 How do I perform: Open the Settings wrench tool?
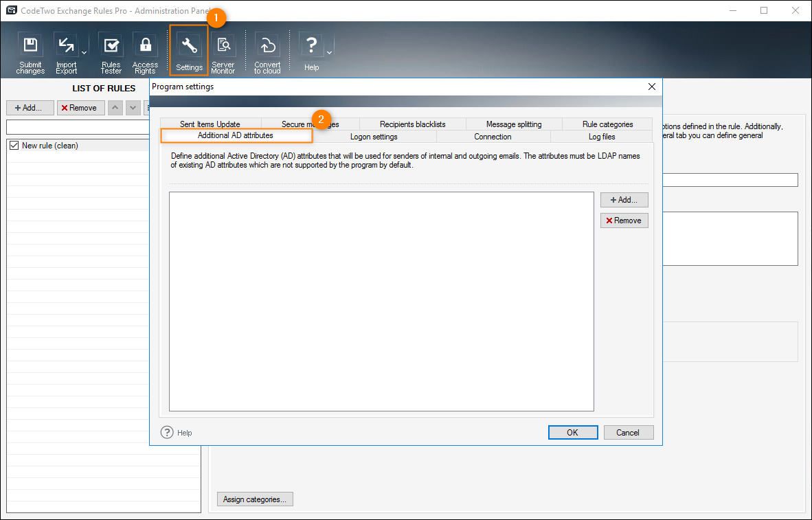[x=189, y=51]
